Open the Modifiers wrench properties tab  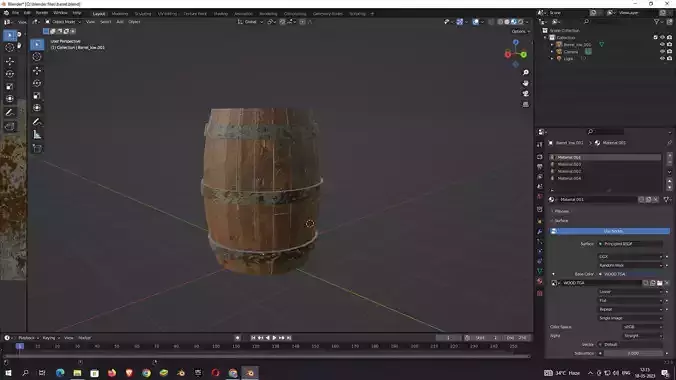click(x=540, y=232)
